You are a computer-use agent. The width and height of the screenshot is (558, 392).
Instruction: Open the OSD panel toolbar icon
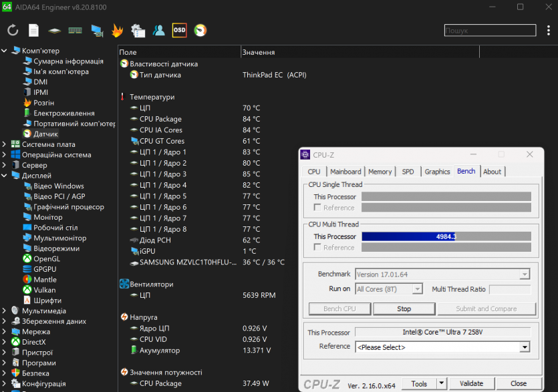click(x=179, y=30)
